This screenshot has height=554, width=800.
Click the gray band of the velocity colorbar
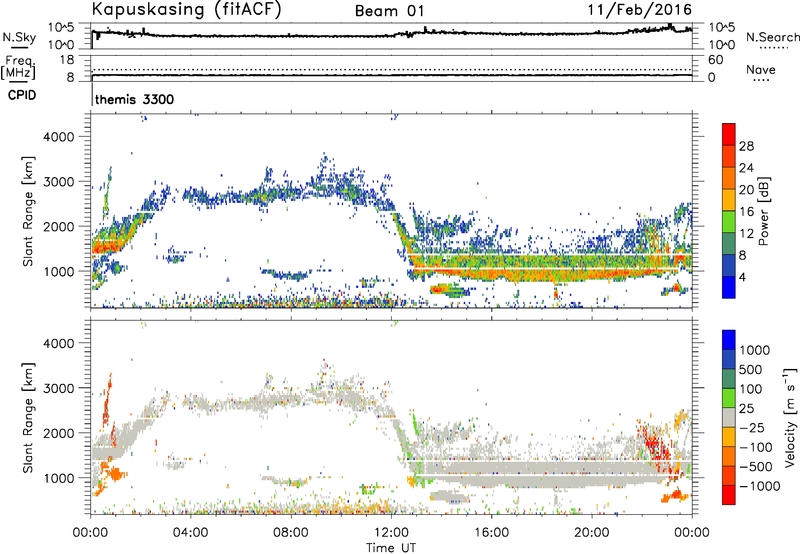pyautogui.click(x=729, y=417)
